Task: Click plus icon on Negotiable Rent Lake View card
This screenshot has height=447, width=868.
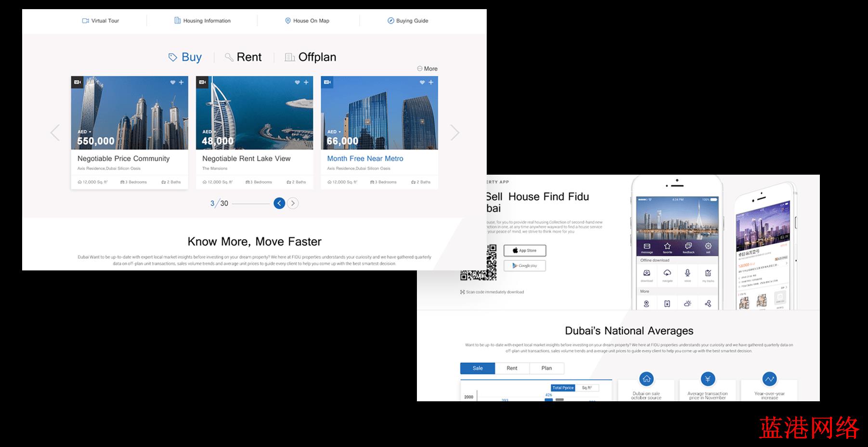Action: 306,82
